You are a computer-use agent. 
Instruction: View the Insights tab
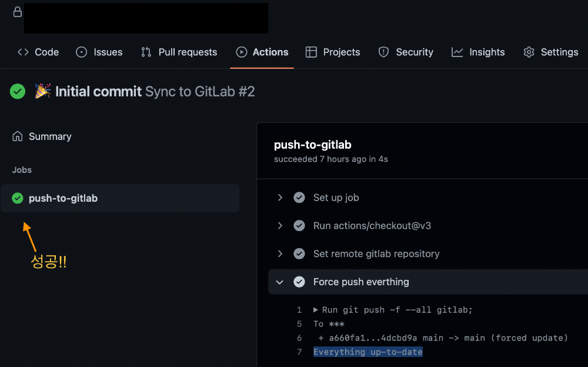click(x=477, y=52)
